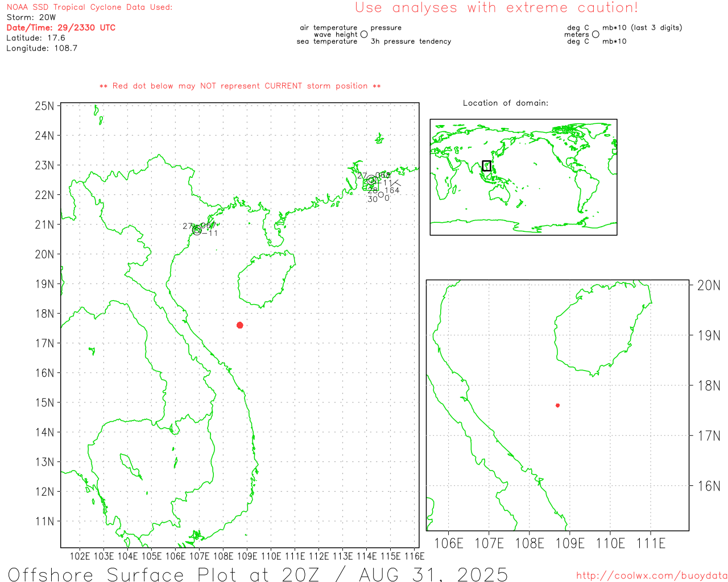Viewport: 728px width, 582px height.
Task: Click the 'Location of domain:' label
Action: pyautogui.click(x=506, y=103)
